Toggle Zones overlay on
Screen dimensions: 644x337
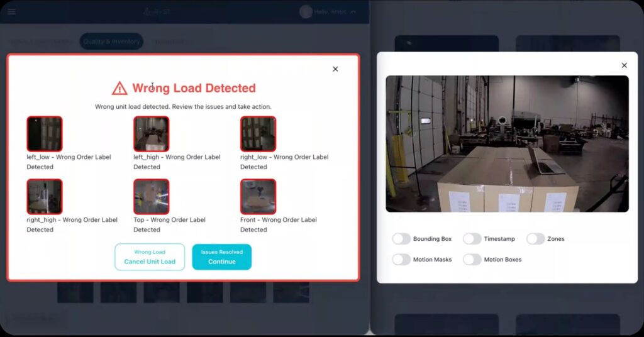536,239
